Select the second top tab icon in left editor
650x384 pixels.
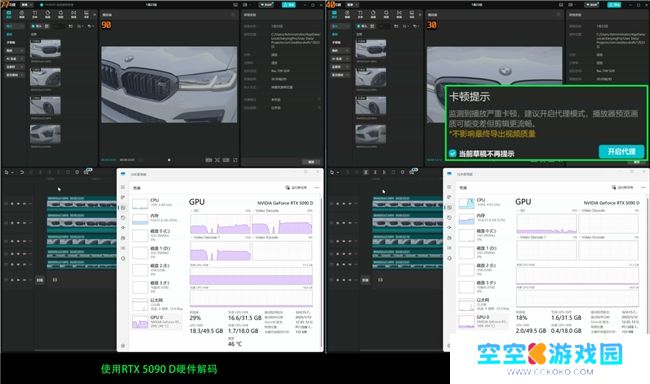click(x=22, y=15)
